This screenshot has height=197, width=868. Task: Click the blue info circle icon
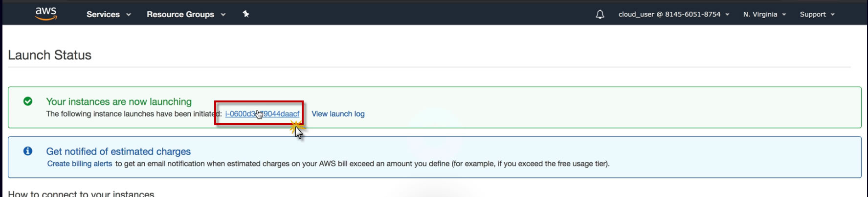pos(28,151)
